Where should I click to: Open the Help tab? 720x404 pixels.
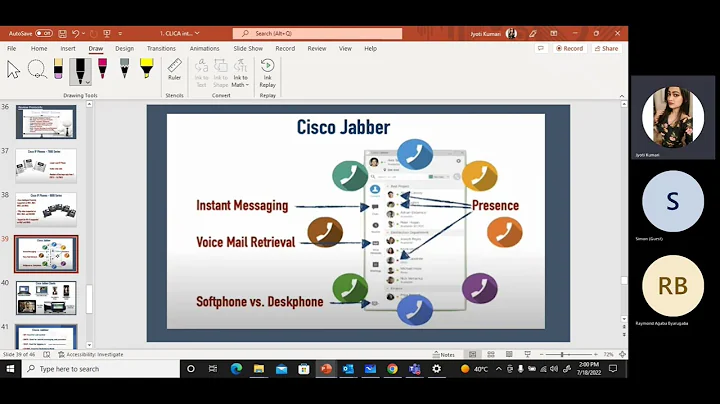point(371,48)
